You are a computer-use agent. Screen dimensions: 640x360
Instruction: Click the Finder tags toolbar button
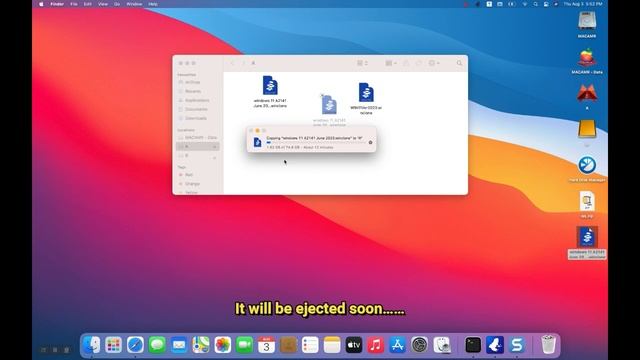[x=419, y=63]
